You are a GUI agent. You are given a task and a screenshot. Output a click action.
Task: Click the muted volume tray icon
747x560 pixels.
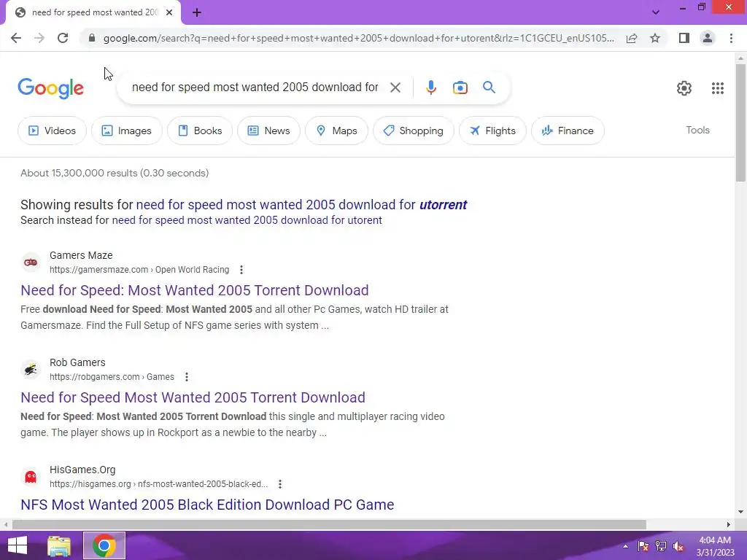click(678, 546)
